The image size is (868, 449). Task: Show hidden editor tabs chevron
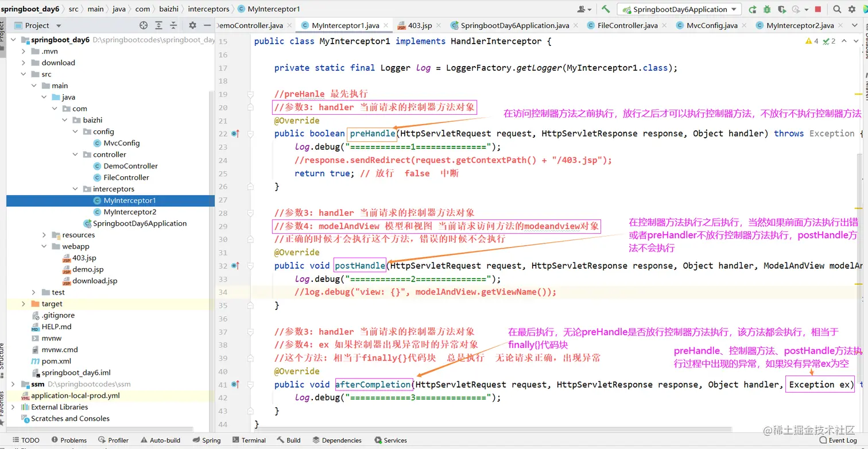854,25
